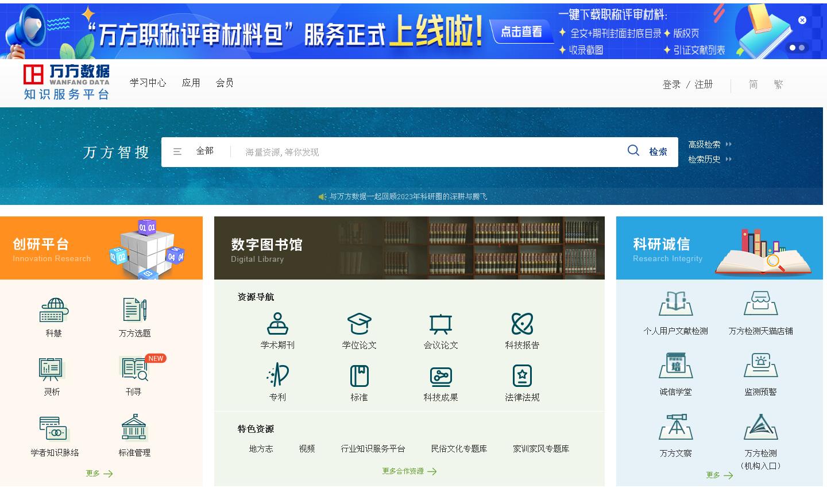
Task: Open the 万方检测天猫店铺 shop icon
Action: (x=760, y=304)
